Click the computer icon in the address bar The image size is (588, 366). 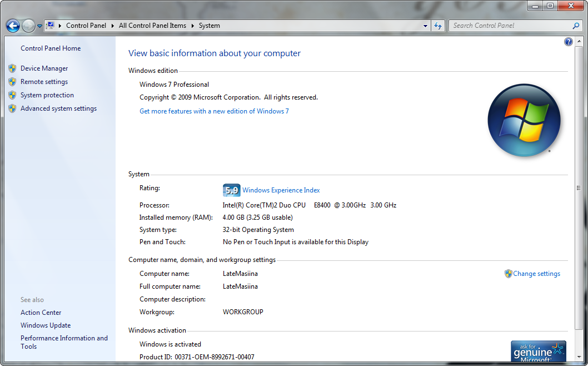pyautogui.click(x=50, y=26)
